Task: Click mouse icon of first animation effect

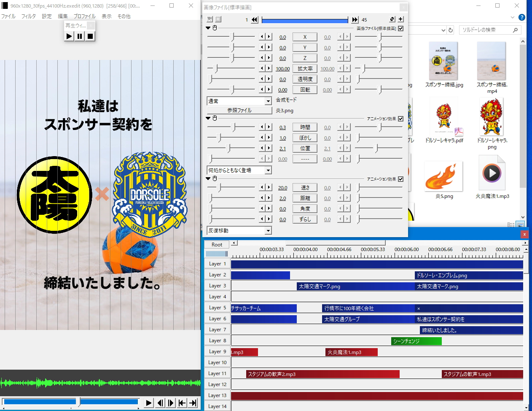Action: coord(215,118)
